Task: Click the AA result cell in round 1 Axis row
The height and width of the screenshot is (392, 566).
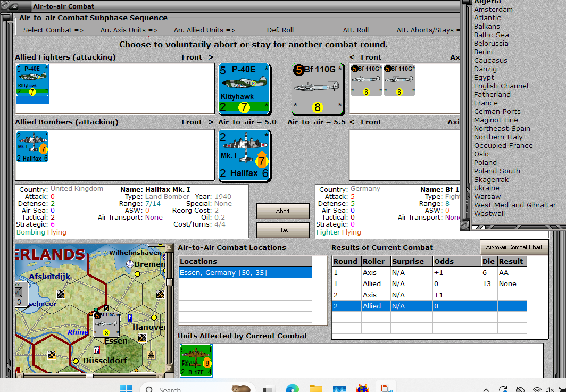Action: pos(512,272)
